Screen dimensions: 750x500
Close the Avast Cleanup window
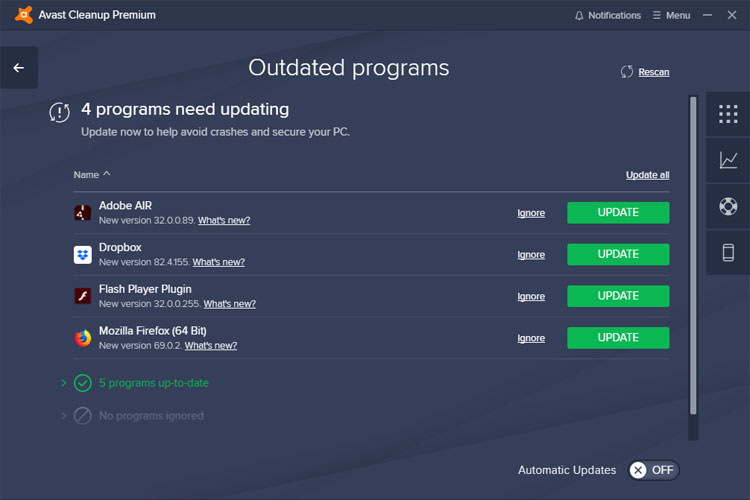click(x=732, y=15)
